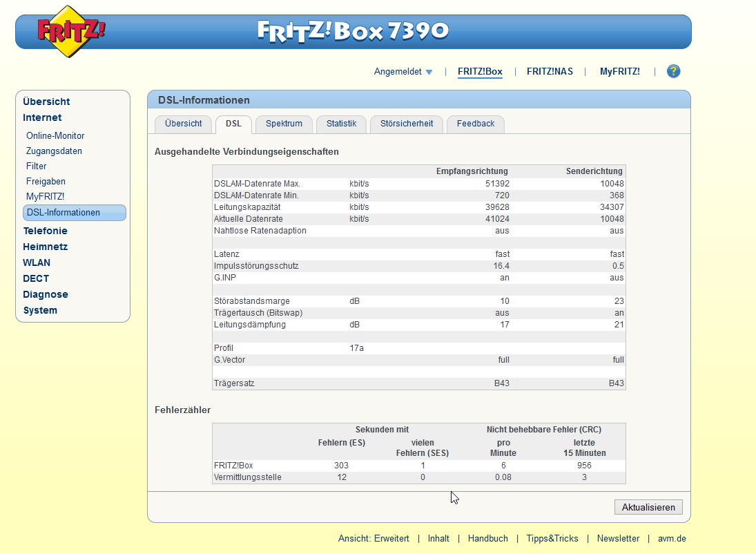Select DSL-Informationen in the sidebar
756x554 pixels.
75,212
